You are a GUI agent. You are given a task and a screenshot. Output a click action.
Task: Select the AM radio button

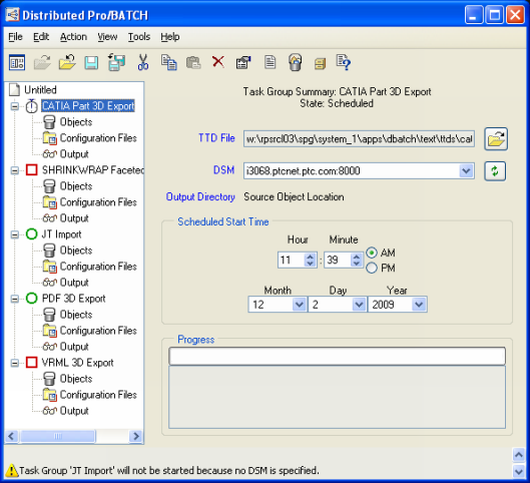tap(371, 252)
